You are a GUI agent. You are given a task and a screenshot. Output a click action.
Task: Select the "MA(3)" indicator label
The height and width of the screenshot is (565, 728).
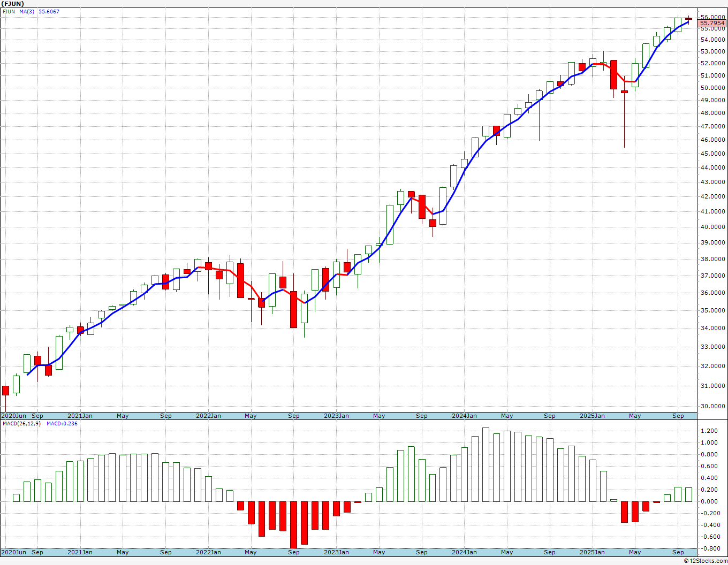pyautogui.click(x=26, y=11)
